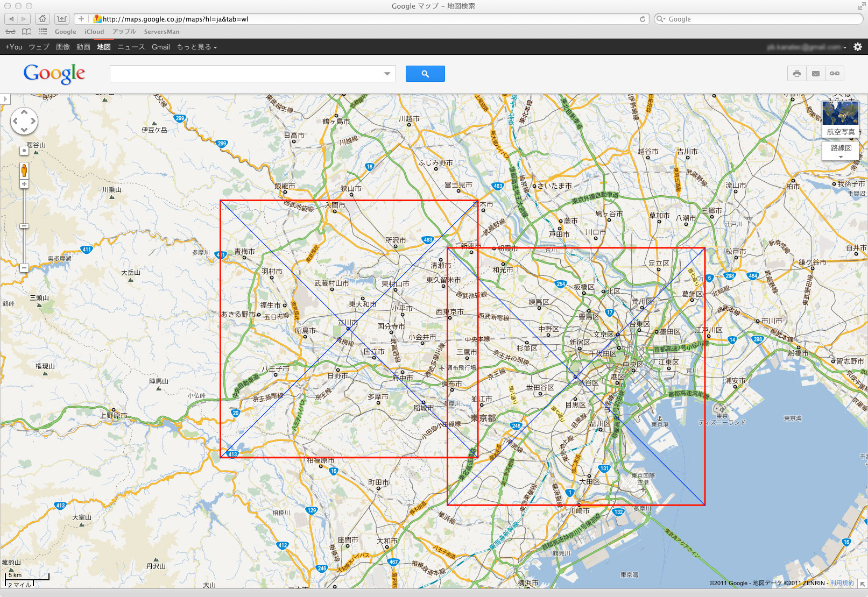Switch to 航空写真 satellite view

841,118
